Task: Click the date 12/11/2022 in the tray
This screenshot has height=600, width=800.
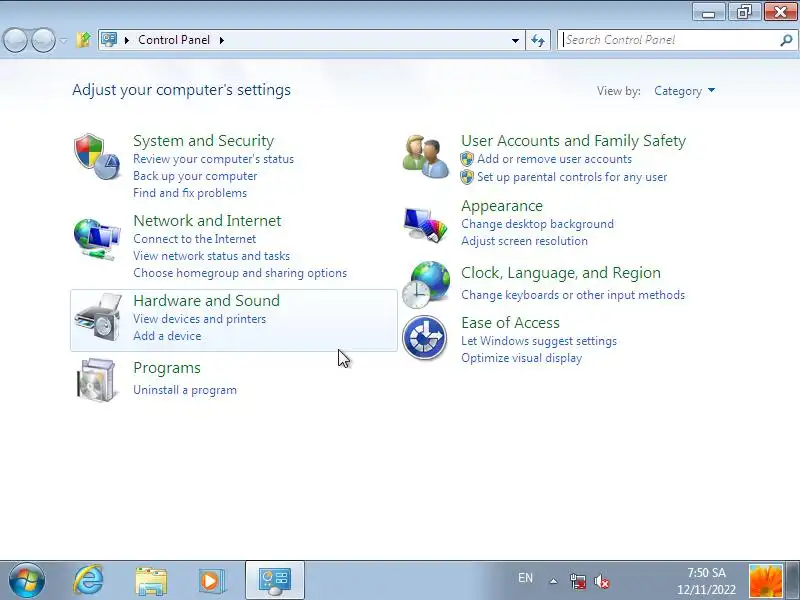Action: pos(706,590)
